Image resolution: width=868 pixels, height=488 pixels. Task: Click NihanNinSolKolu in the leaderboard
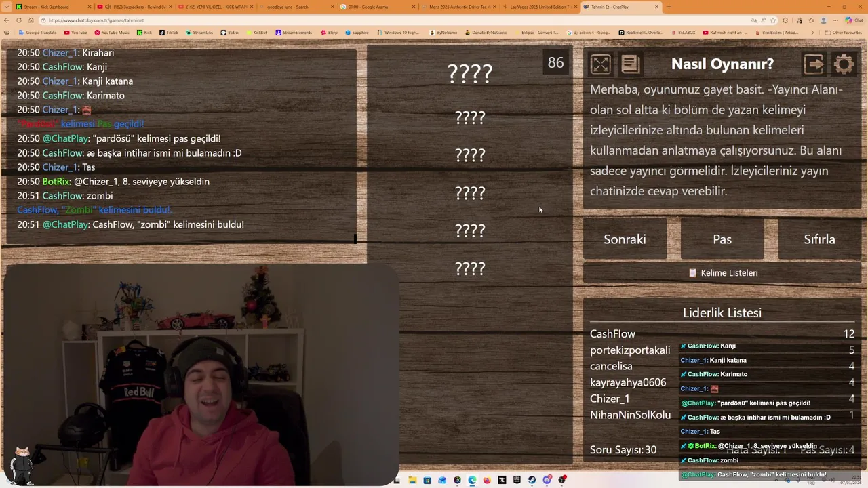click(630, 415)
